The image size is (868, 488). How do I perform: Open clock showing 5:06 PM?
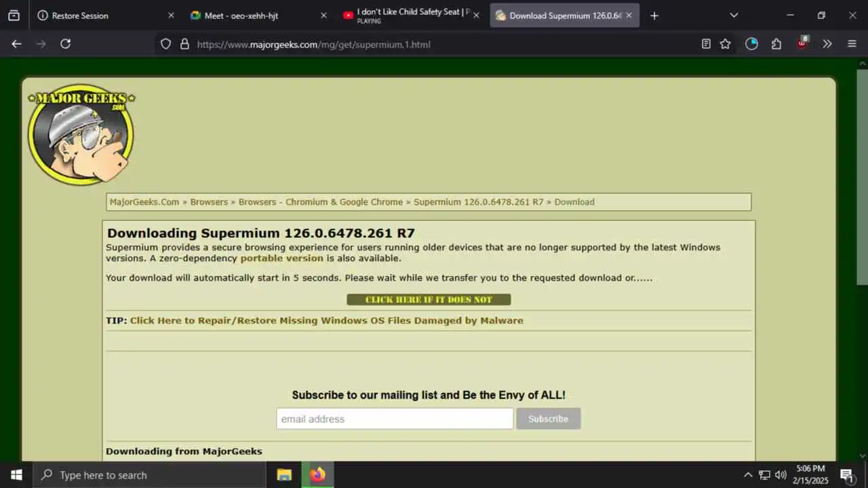point(811,474)
